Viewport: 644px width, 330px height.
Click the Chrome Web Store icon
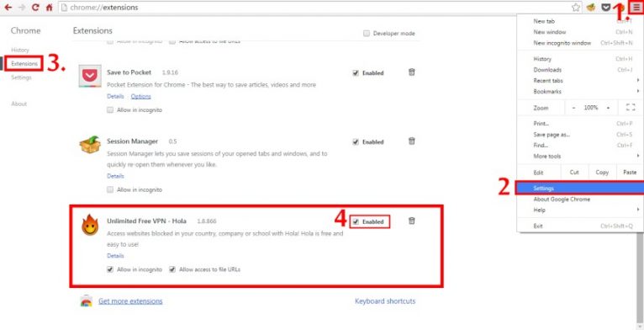click(86, 301)
